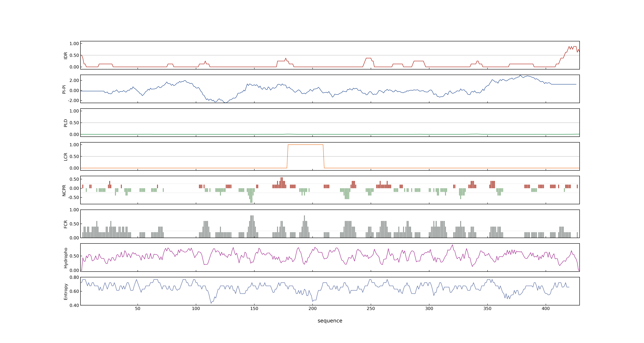Click the Pi-Pi minimum near position 125
Screen dimensions: 644x343
[x=226, y=102]
